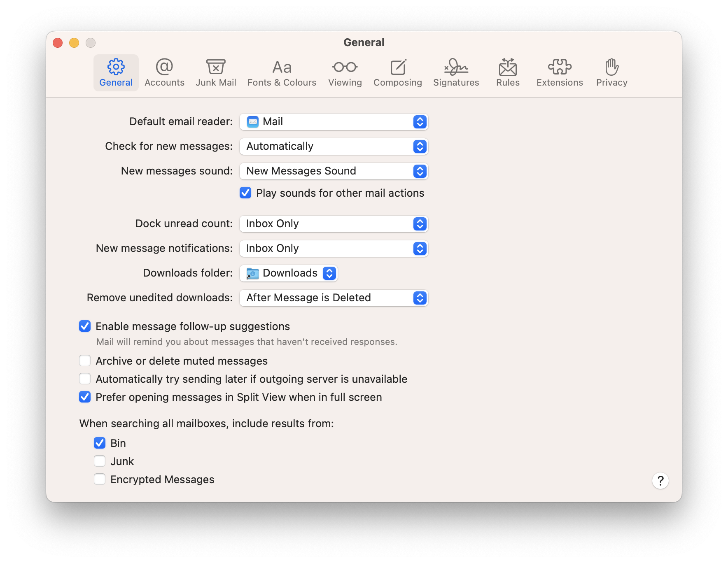Image resolution: width=728 pixels, height=563 pixels.
Task: Open the Privacy settings pane
Action: coord(611,72)
